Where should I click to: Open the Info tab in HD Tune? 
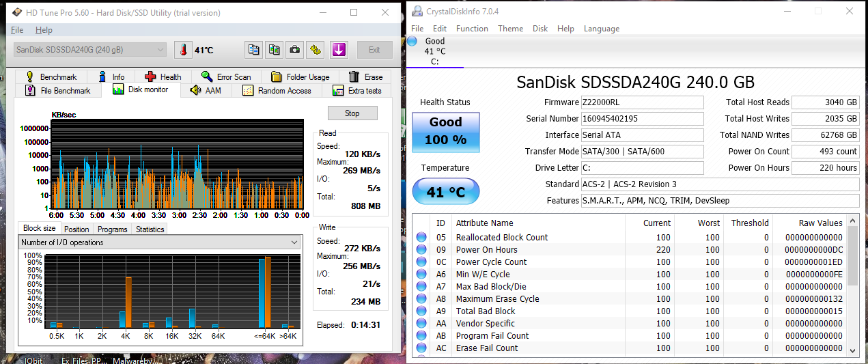(111, 77)
